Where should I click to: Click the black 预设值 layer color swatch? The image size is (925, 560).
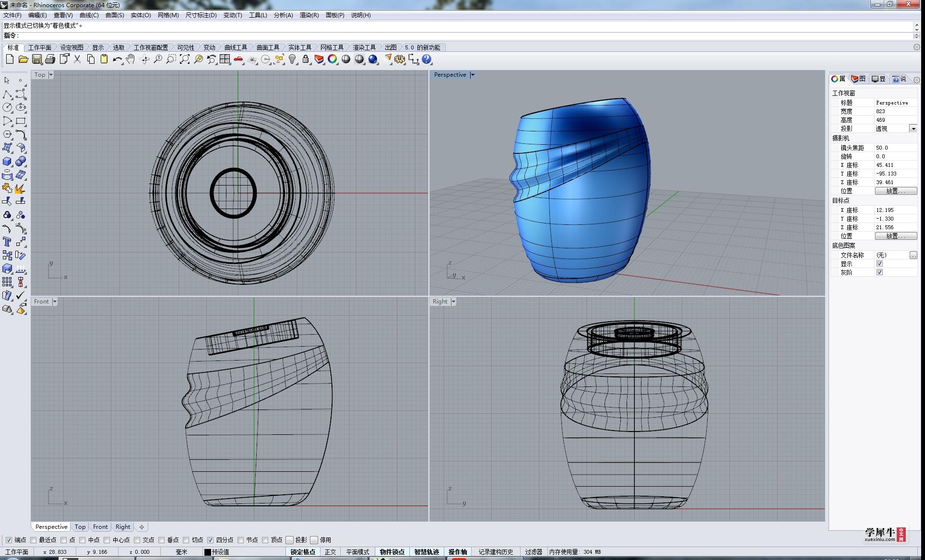tap(208, 552)
